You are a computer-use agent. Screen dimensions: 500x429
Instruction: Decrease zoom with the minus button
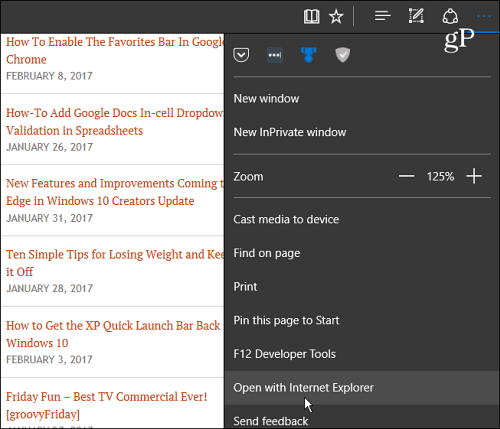406,176
